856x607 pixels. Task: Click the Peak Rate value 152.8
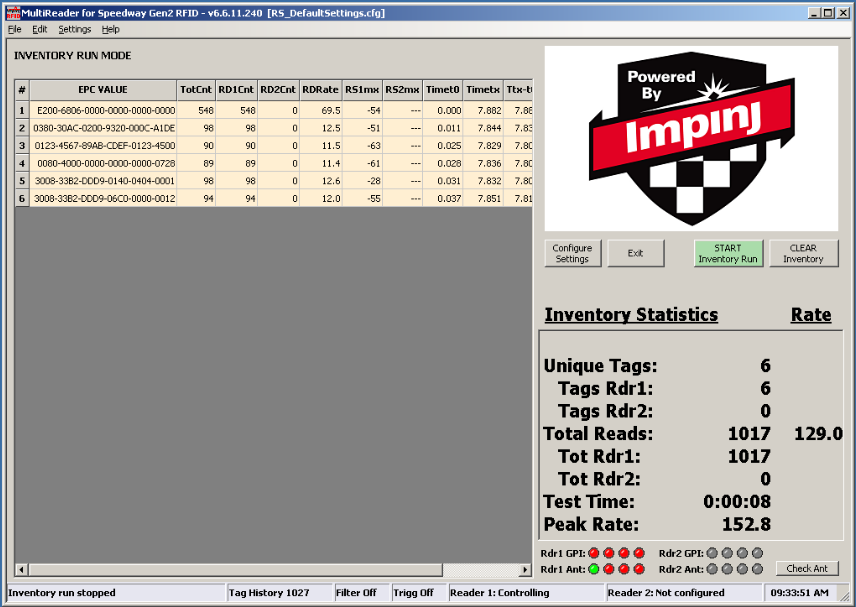click(x=746, y=524)
